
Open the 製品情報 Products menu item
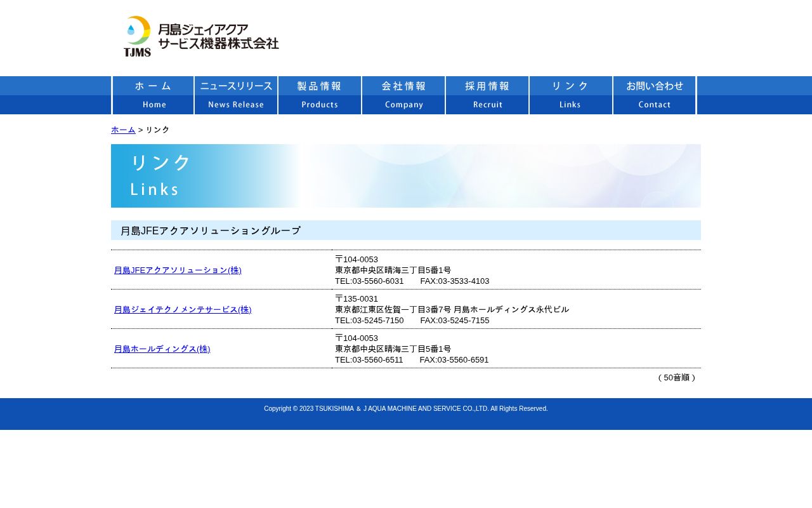click(x=320, y=95)
